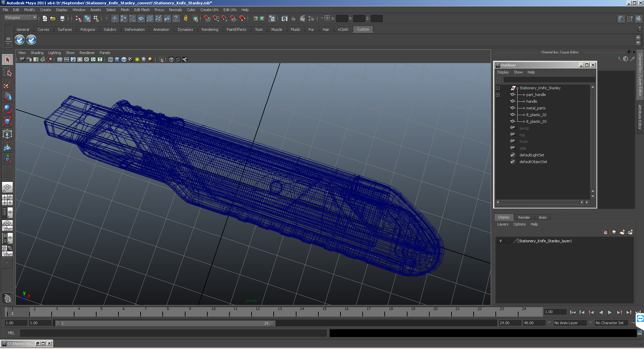Switch to the Polygons shelf tab

coord(88,30)
